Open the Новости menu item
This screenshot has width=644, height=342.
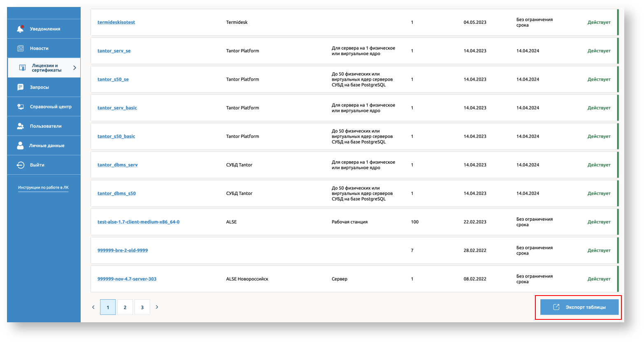(x=39, y=49)
